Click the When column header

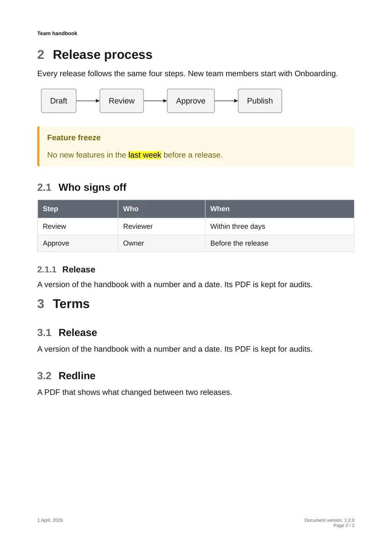pos(280,209)
